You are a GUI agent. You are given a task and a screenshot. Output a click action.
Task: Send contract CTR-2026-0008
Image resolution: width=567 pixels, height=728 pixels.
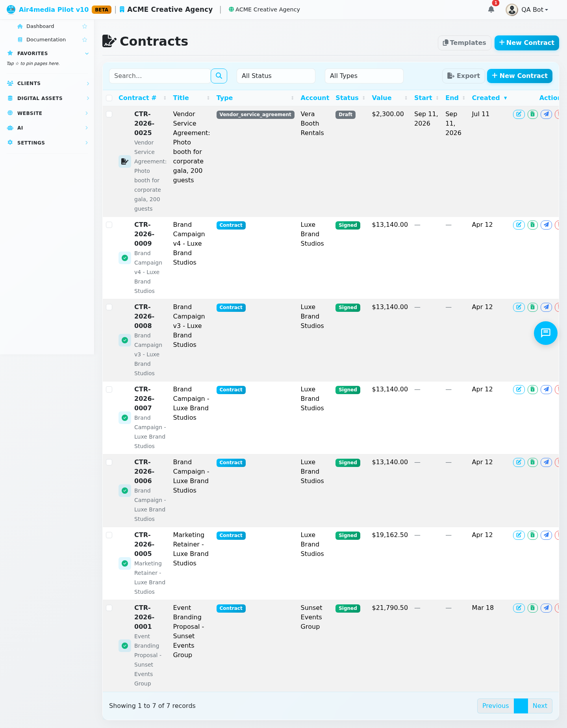pyautogui.click(x=546, y=307)
